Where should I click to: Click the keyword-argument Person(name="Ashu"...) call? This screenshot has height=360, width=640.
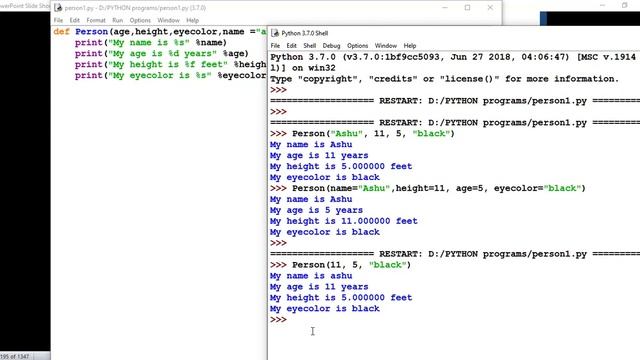[x=439, y=189]
